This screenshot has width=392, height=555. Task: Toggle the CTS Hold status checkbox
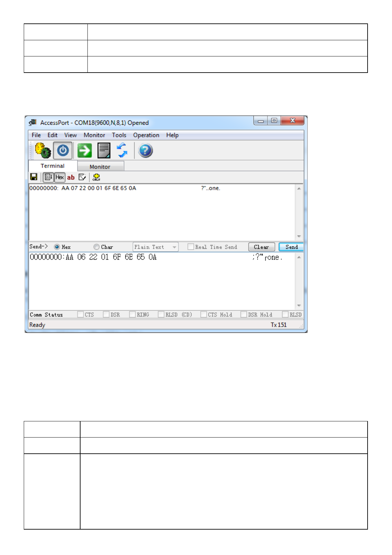point(204,314)
